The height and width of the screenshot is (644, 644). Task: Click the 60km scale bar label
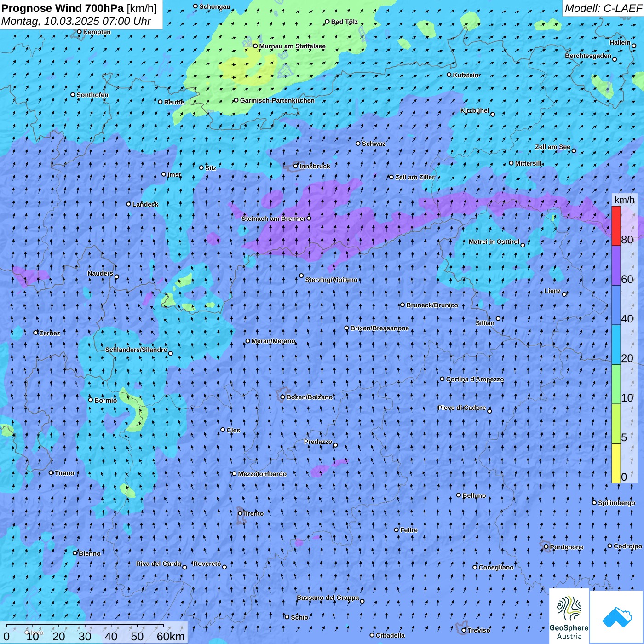point(171,636)
